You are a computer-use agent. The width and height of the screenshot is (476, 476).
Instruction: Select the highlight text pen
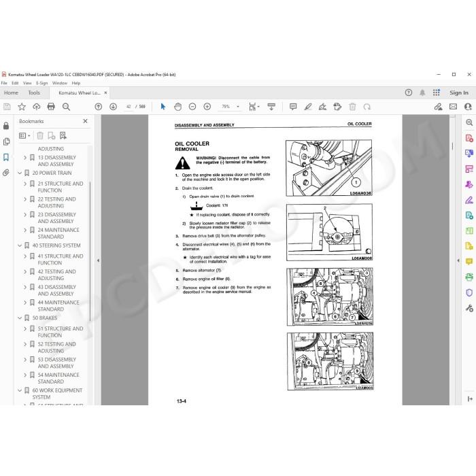click(308, 107)
